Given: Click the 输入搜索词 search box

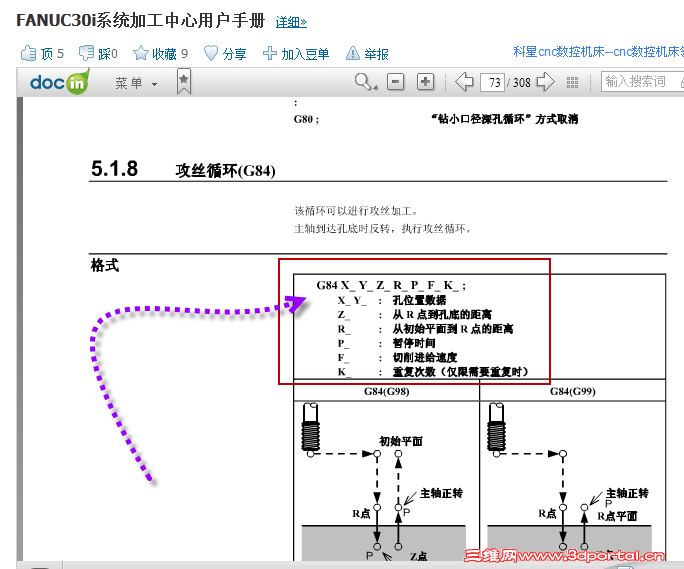Looking at the screenshot, I should click(642, 82).
